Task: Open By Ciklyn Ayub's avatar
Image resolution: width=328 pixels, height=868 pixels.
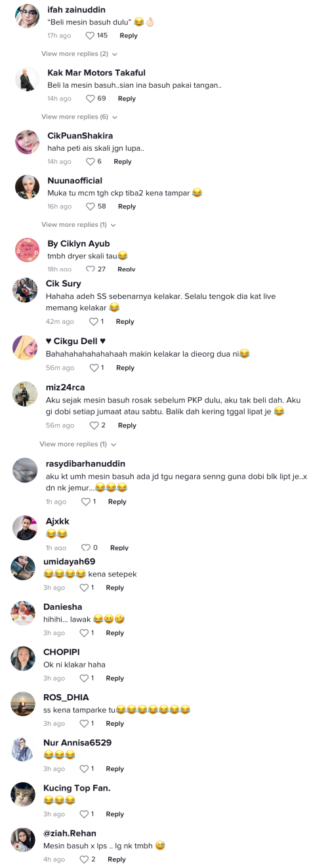Action: point(27,250)
